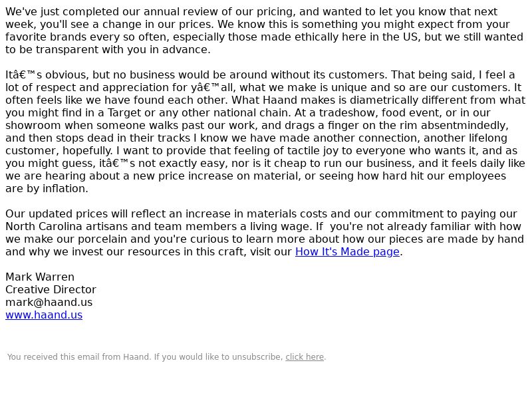
Task: Visit the www.haand.us website link
Action: [44, 315]
